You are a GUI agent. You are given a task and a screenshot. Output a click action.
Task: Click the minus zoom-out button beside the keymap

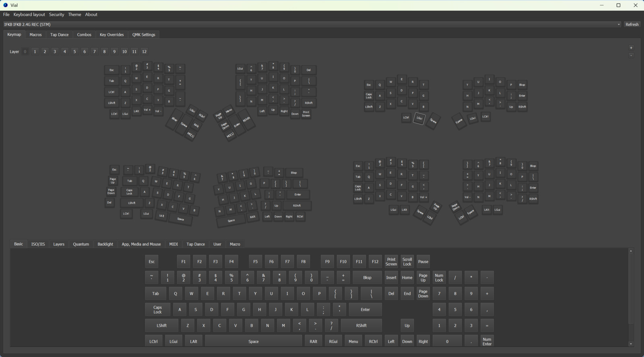(x=631, y=56)
